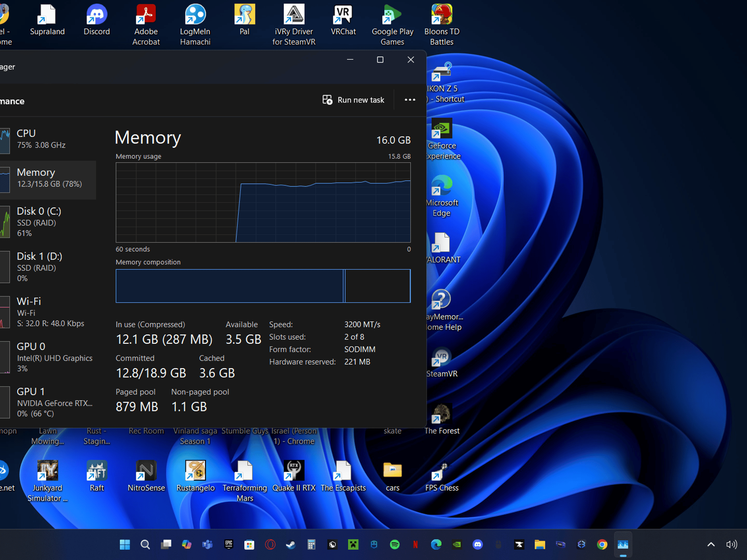
Task: Open Steam from the taskbar
Action: [291, 544]
